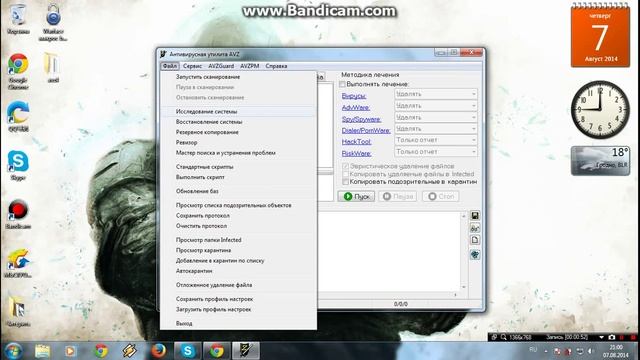This screenshot has height=360, width=640.
Task: Click the Пауза button
Action: click(x=398, y=196)
